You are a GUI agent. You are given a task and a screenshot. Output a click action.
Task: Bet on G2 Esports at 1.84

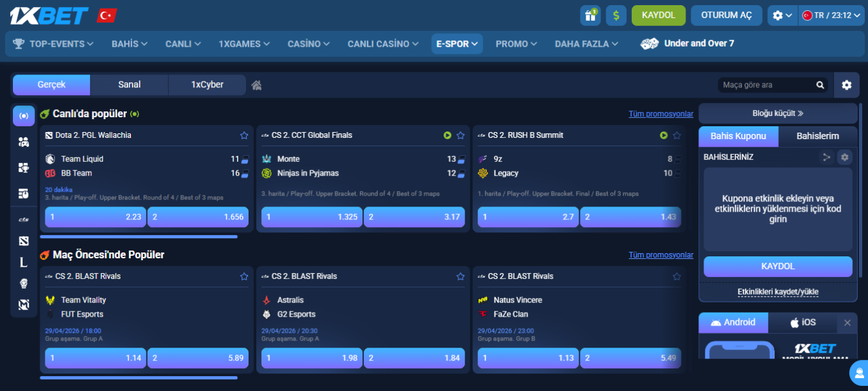414,358
